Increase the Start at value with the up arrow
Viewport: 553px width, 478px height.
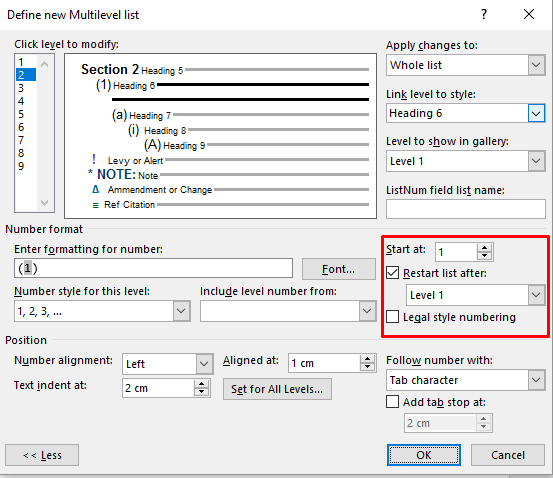click(485, 248)
